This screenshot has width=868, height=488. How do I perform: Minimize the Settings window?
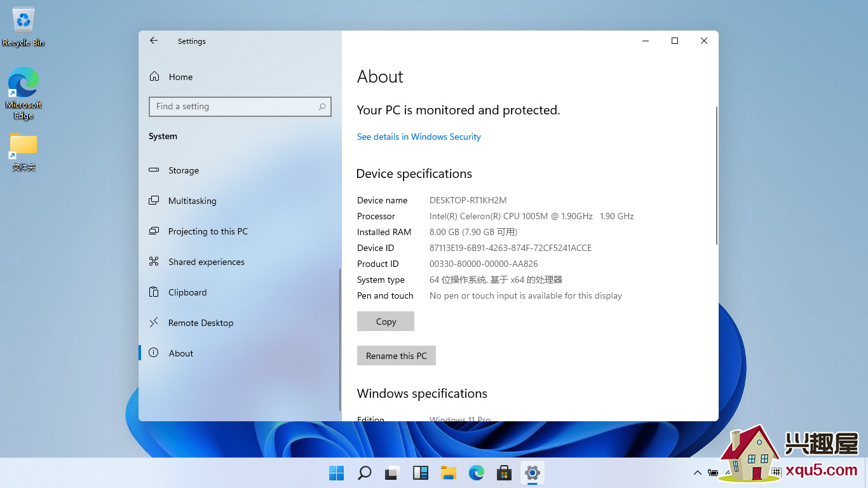(646, 41)
